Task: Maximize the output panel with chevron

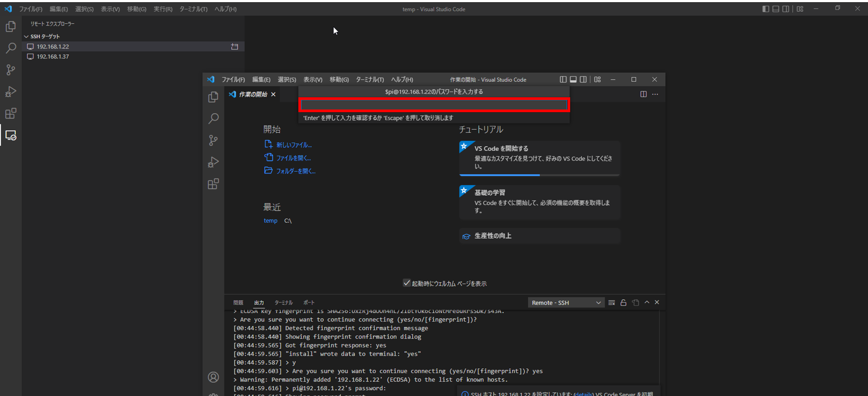Action: (647, 302)
